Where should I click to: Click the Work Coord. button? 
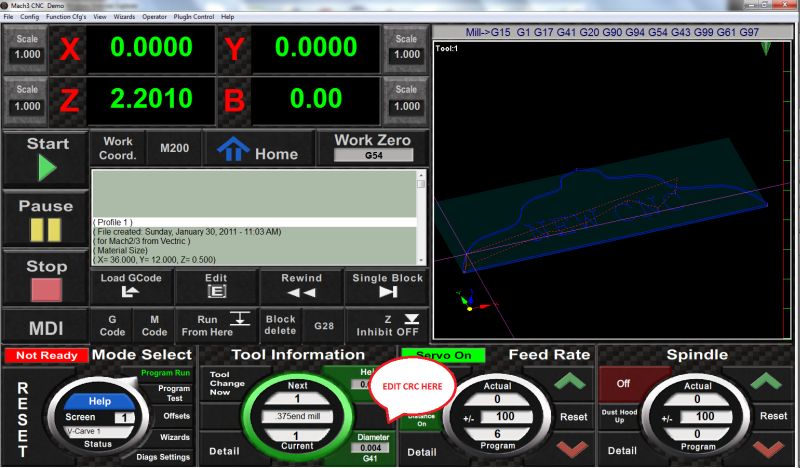(x=118, y=148)
